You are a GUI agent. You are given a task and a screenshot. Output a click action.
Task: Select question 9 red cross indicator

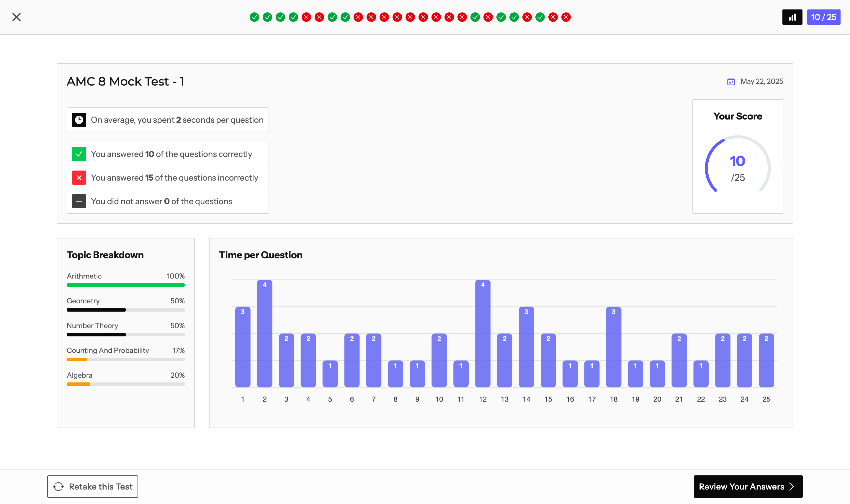[x=358, y=17]
